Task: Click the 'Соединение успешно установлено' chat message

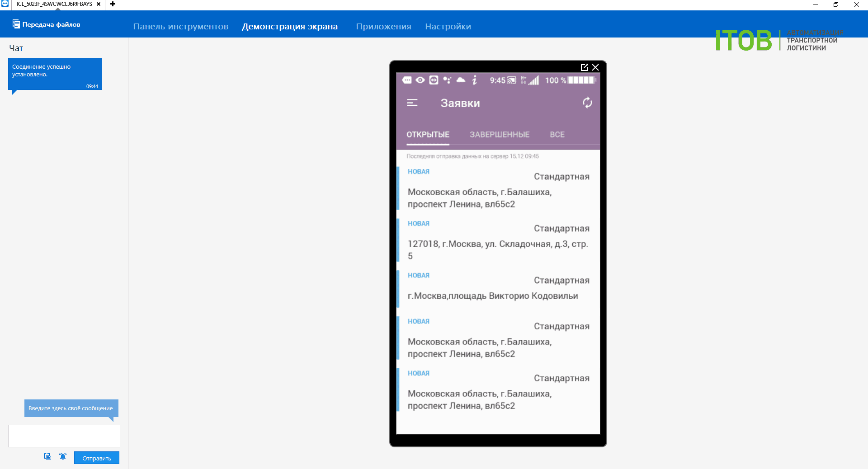Action: point(55,74)
